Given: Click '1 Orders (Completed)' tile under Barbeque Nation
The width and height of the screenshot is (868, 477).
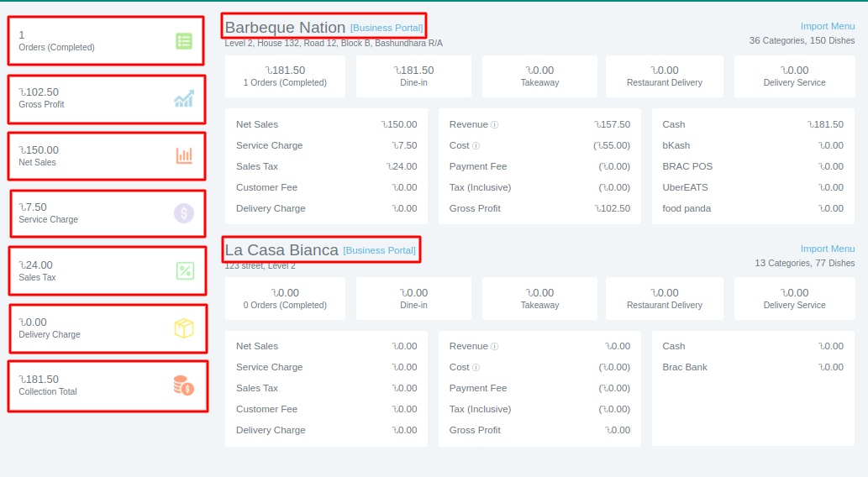Looking at the screenshot, I should click(x=285, y=76).
